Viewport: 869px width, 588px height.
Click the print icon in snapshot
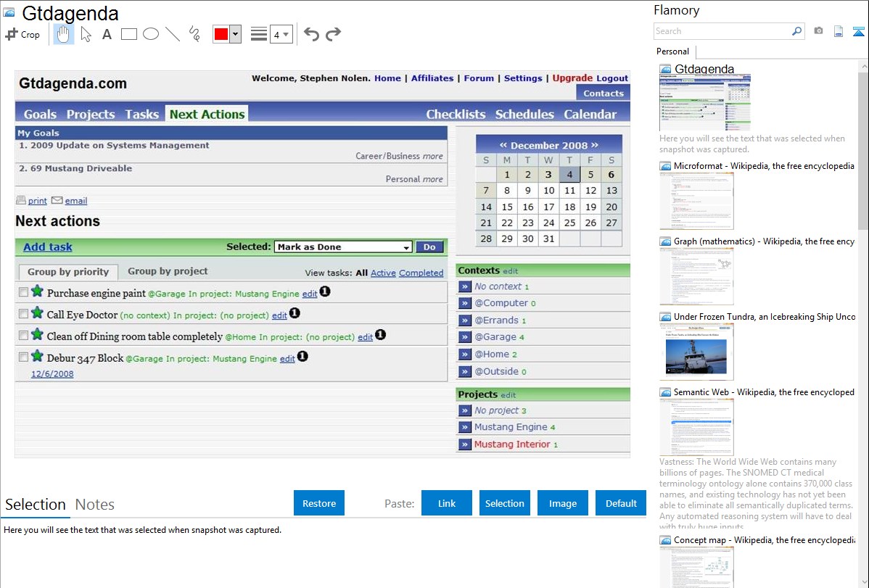[21, 200]
